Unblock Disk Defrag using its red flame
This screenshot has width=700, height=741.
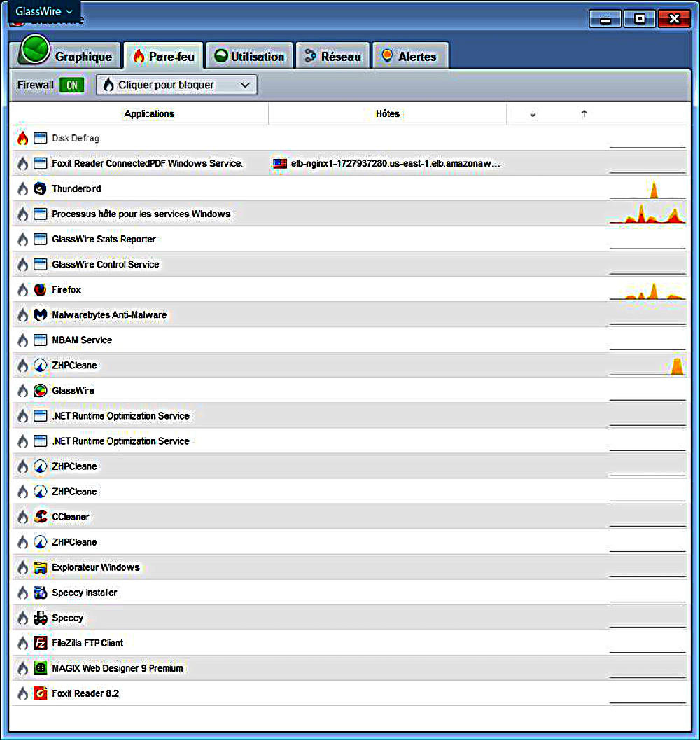(x=22, y=139)
